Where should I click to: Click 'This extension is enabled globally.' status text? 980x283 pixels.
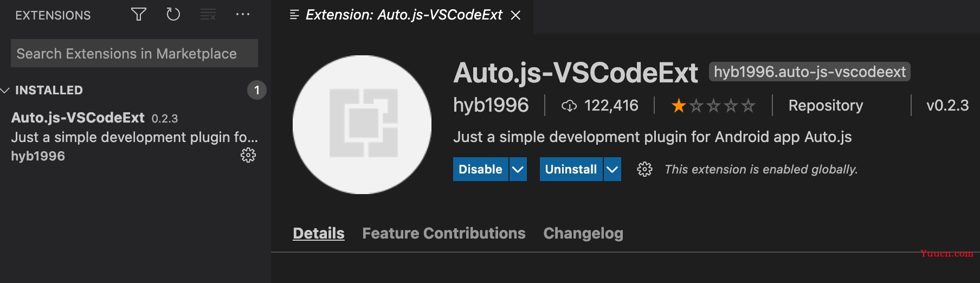(761, 169)
